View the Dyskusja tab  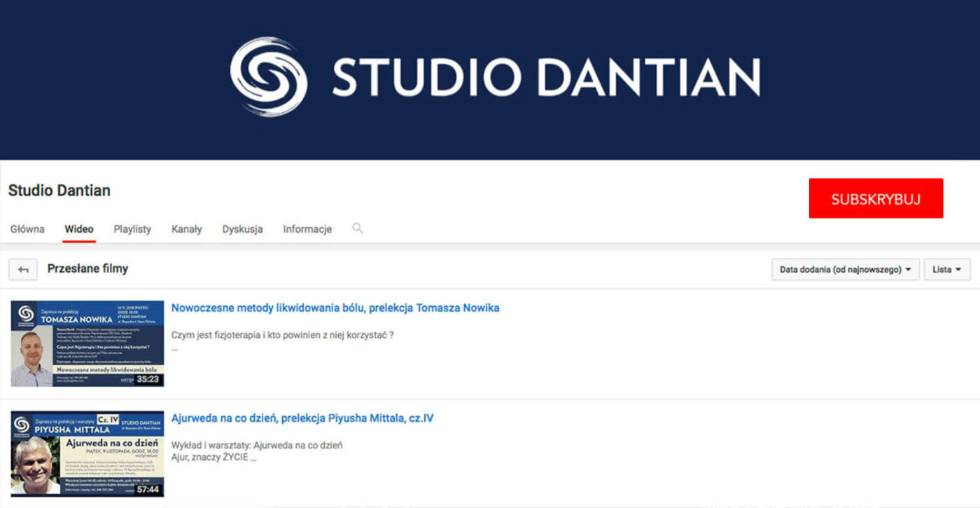[x=242, y=229]
